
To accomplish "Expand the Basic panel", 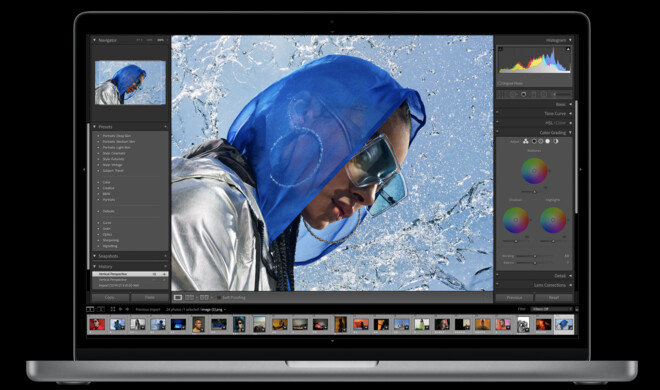I will [x=570, y=104].
